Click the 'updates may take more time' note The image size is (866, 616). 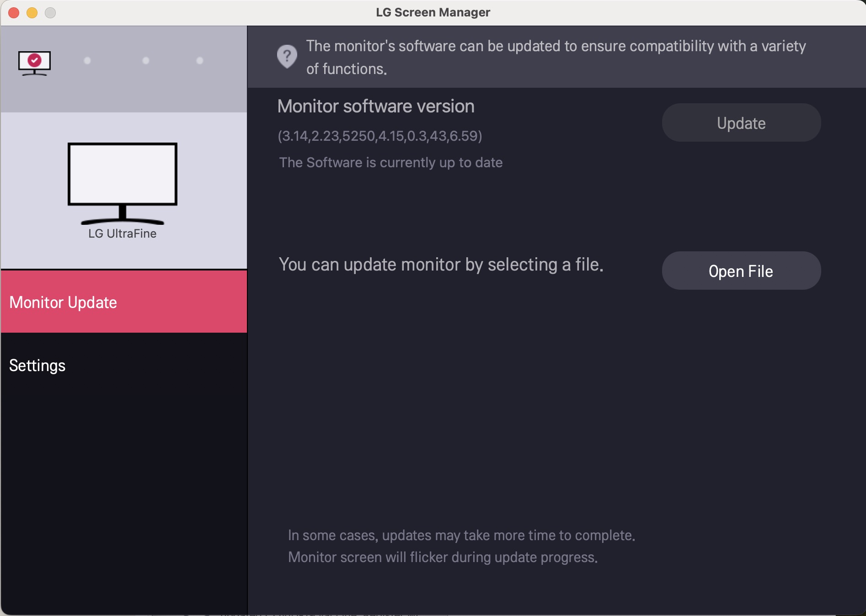click(x=462, y=536)
